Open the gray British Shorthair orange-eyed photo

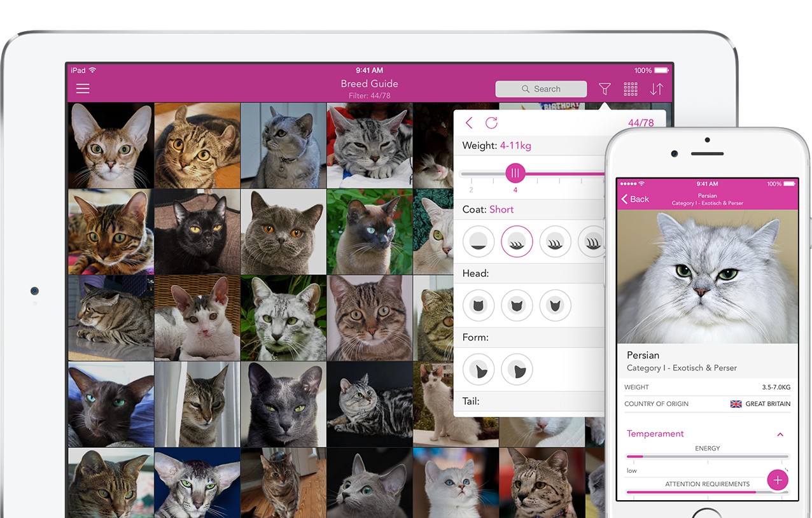[x=283, y=232]
